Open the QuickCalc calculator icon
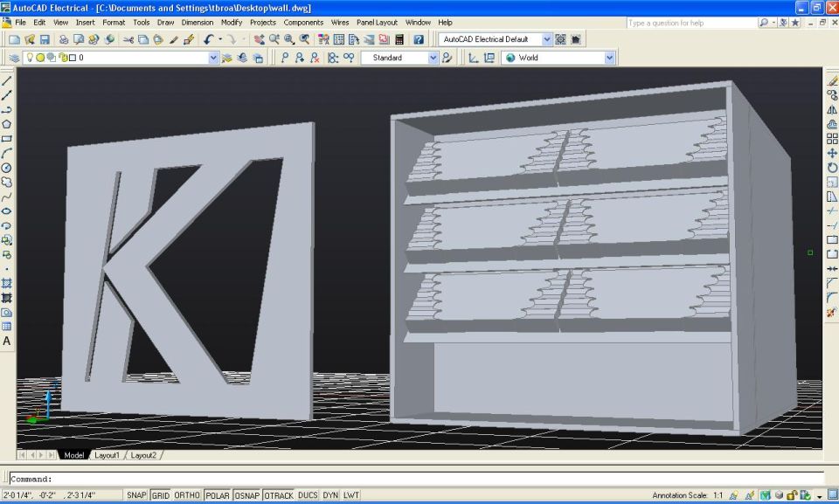The image size is (839, 504). click(399, 39)
